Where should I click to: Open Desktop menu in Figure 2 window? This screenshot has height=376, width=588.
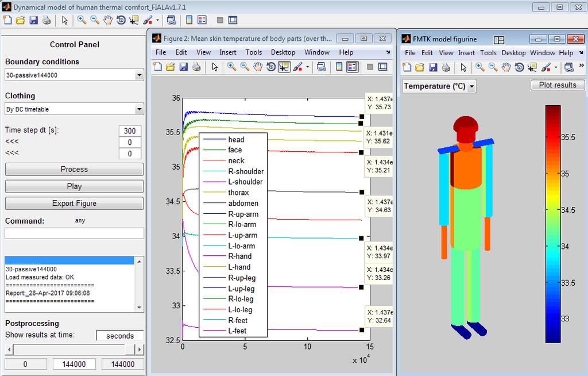coord(283,52)
